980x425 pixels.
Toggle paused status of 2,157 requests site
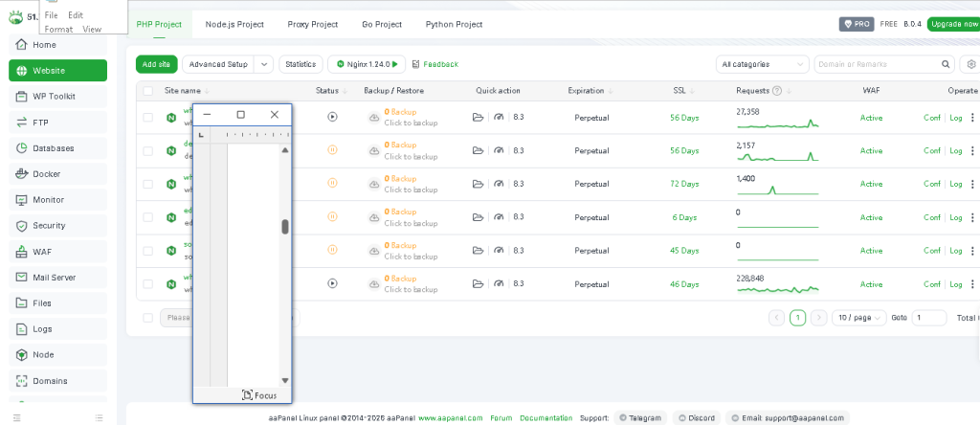[x=332, y=150]
